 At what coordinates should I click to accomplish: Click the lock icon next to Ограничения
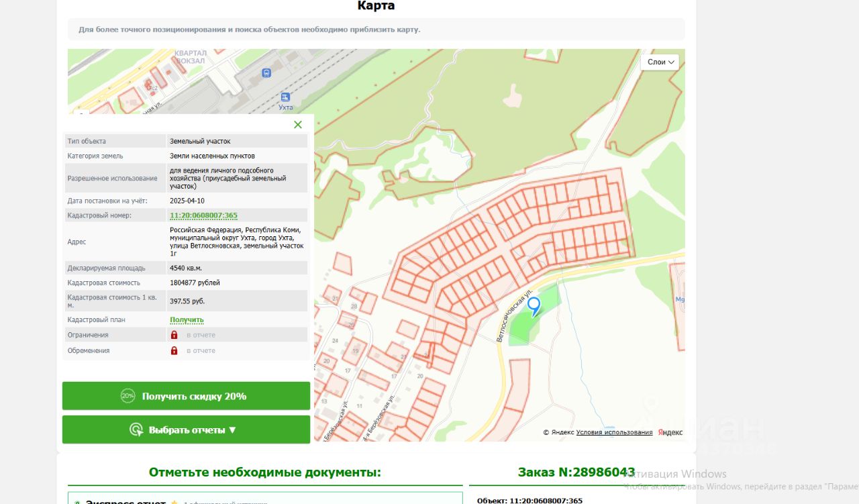click(x=174, y=335)
